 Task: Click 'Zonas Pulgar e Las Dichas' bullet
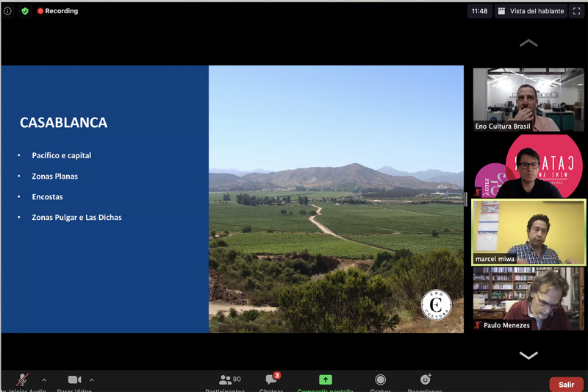click(x=76, y=218)
